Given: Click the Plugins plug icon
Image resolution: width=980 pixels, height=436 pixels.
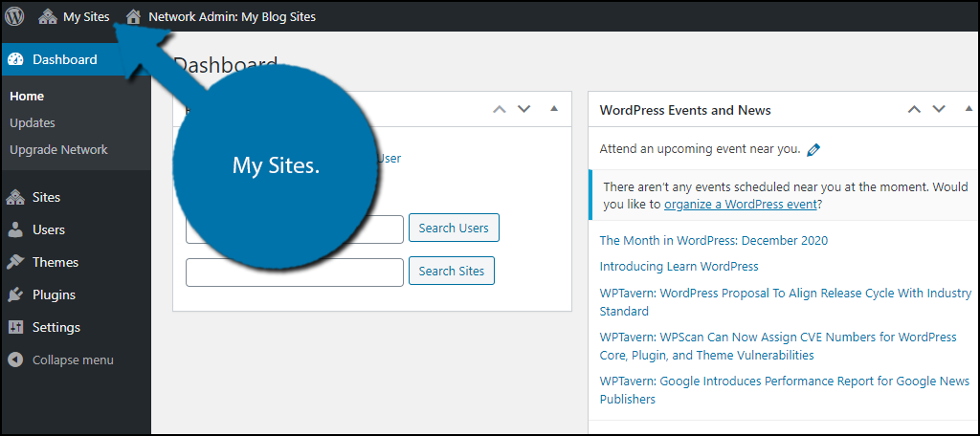Looking at the screenshot, I should click(x=15, y=294).
